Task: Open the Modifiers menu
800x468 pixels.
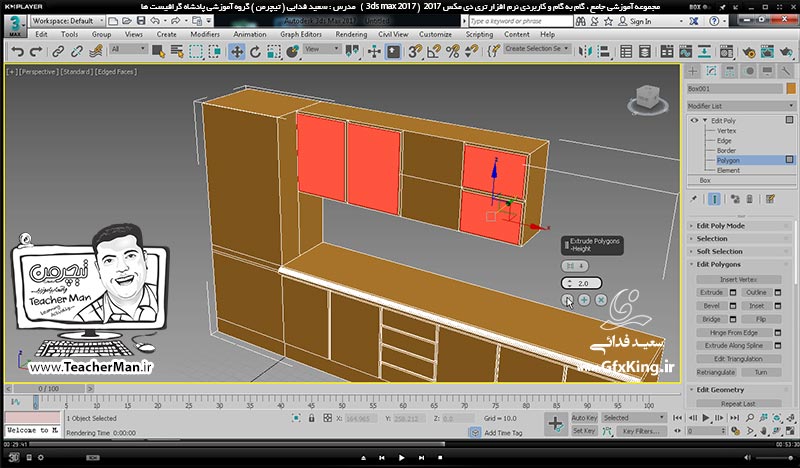Action: click(x=205, y=34)
